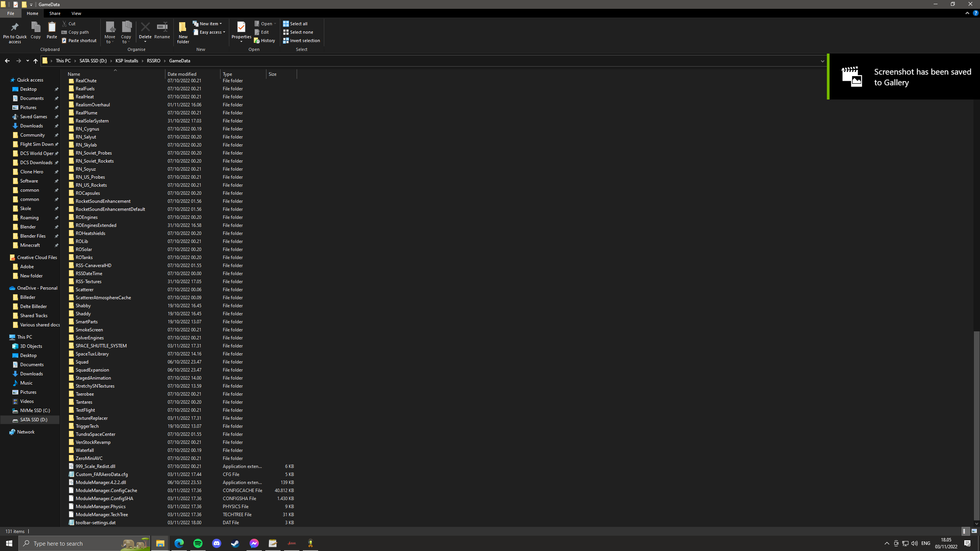Open the Properties ribbon icon
The width and height of the screenshot is (980, 551).
(241, 27)
